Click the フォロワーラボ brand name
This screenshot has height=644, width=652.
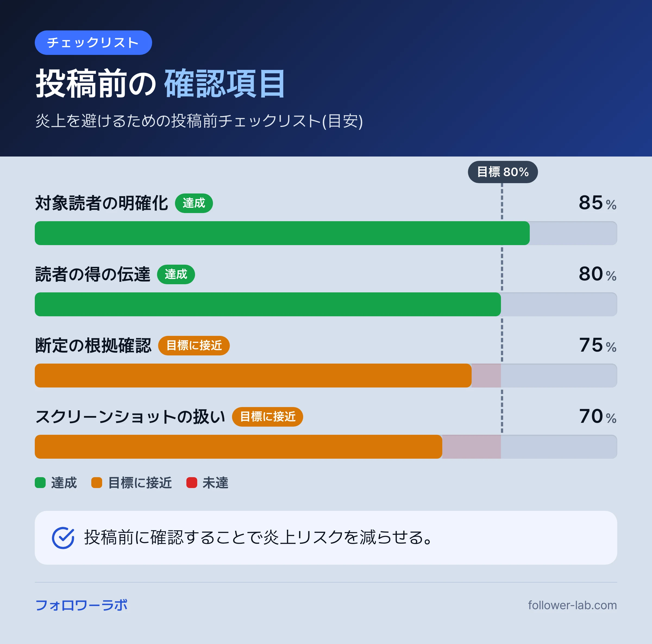(81, 605)
